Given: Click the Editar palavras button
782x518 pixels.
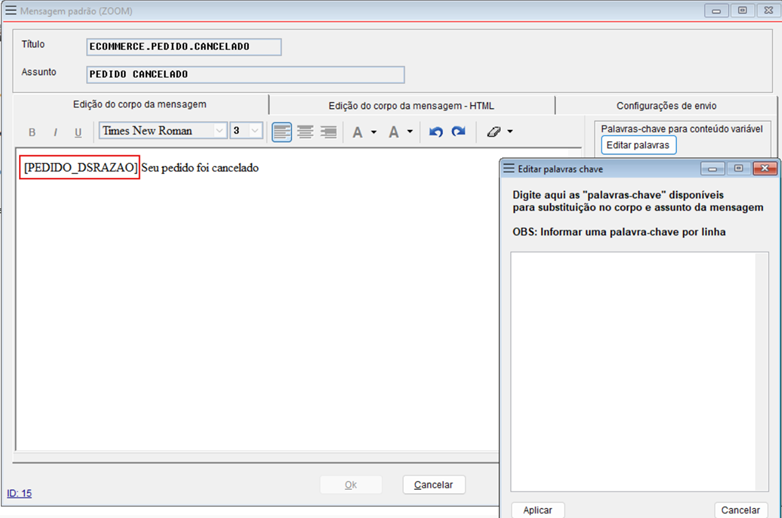Looking at the screenshot, I should click(639, 145).
